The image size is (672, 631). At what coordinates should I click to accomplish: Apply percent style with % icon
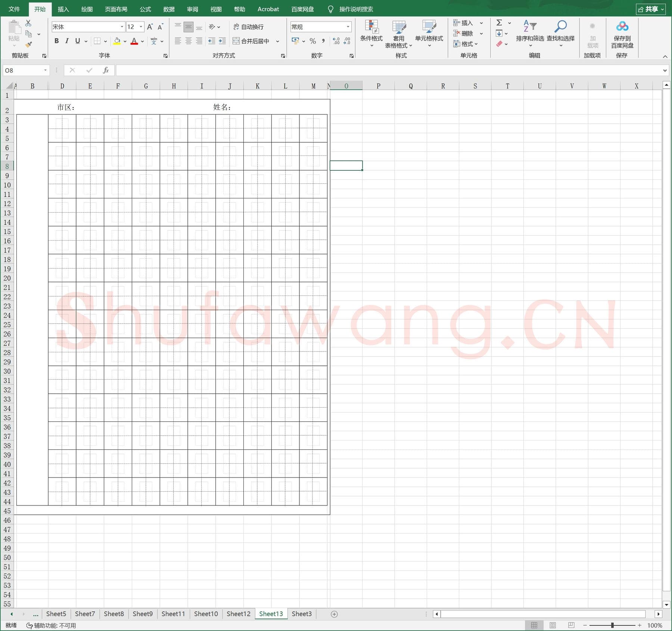pos(313,41)
